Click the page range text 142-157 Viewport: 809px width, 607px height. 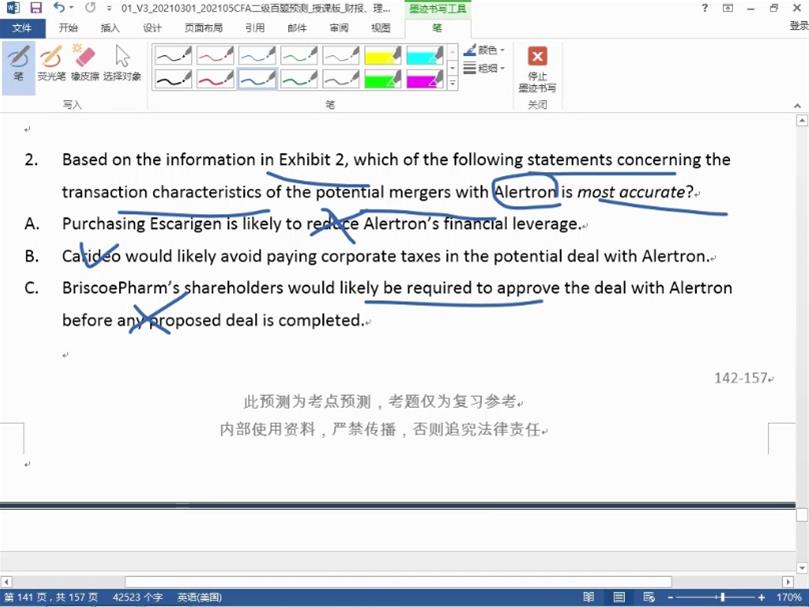pyautogui.click(x=741, y=378)
